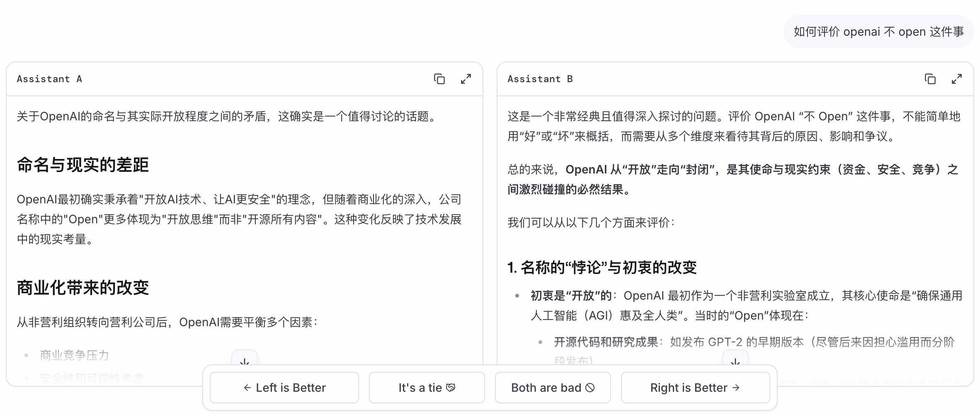Image resolution: width=980 pixels, height=415 pixels.
Task: Click scroll-down arrow in Assistant B panel
Action: 735,360
